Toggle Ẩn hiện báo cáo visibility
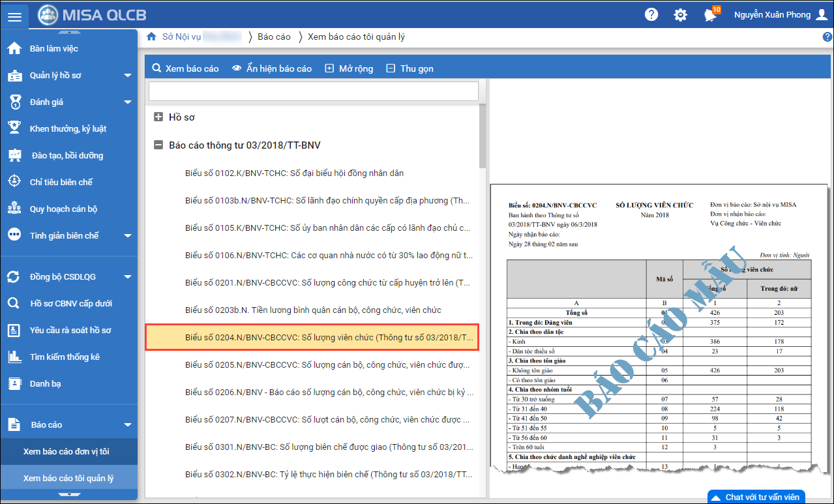 click(x=272, y=68)
